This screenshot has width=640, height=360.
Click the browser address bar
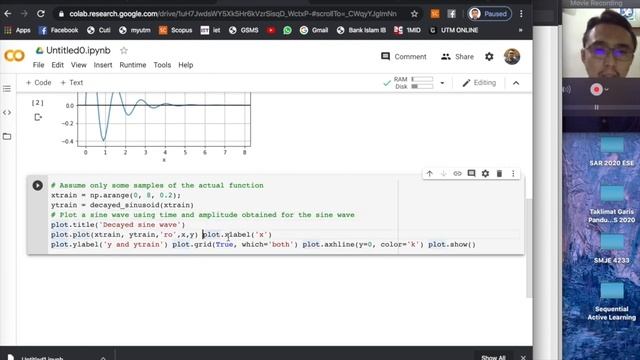[233, 14]
